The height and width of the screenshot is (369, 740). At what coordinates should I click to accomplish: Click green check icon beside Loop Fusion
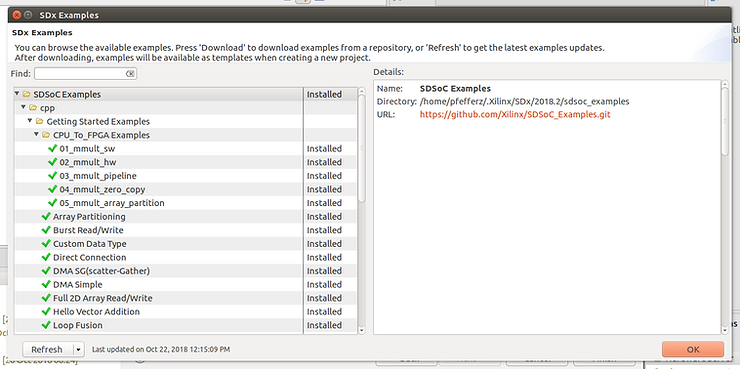point(46,326)
